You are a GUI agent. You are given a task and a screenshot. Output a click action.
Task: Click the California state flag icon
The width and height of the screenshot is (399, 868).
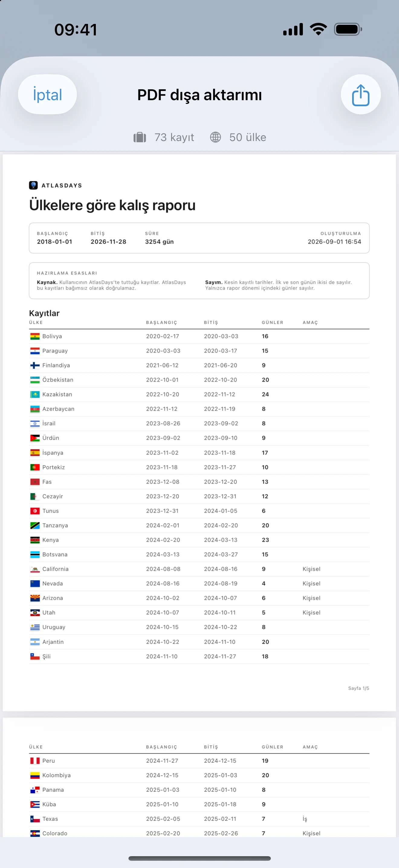[x=35, y=569]
